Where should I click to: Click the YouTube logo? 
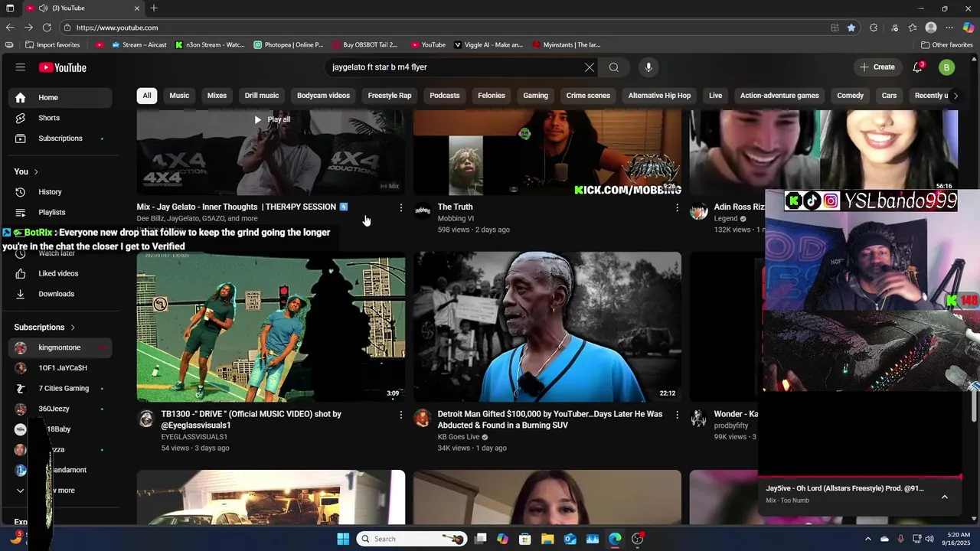pyautogui.click(x=63, y=67)
